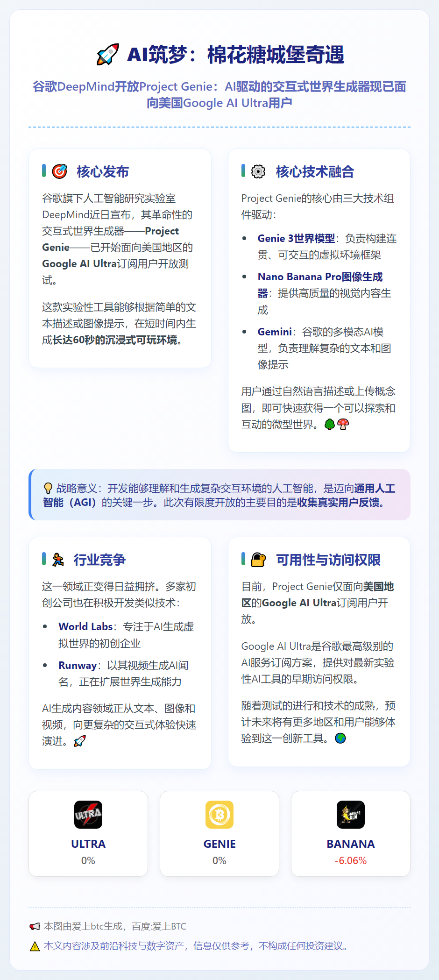Viewport: 439px width, 980px height.
Task: Click the light bulb icon before 战略意义
Action: [48, 489]
